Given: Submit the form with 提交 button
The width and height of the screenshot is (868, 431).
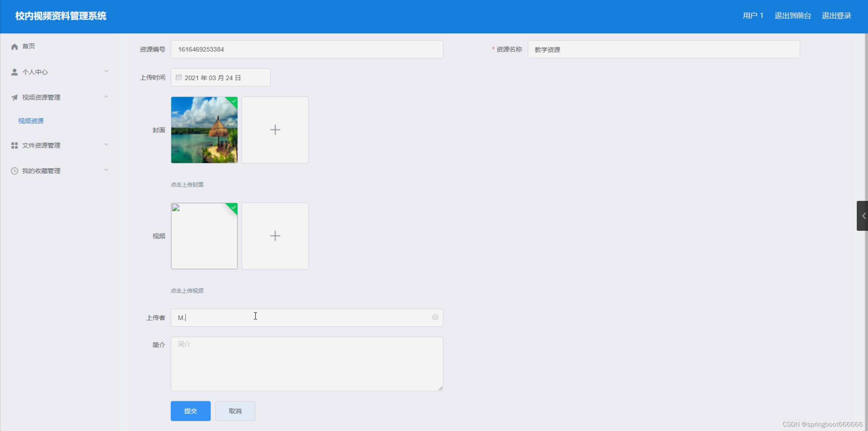Looking at the screenshot, I should coord(191,411).
